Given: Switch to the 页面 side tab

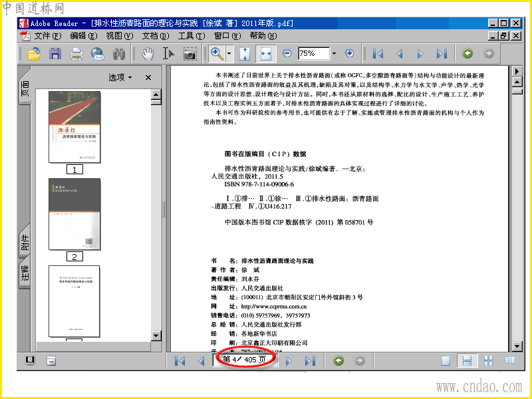Looking at the screenshot, I should coord(25,88).
